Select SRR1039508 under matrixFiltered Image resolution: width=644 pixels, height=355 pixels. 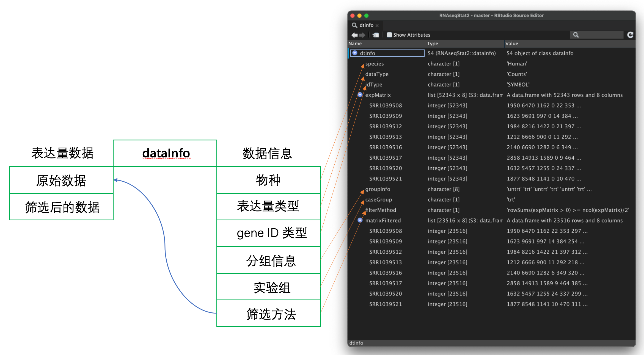(386, 231)
